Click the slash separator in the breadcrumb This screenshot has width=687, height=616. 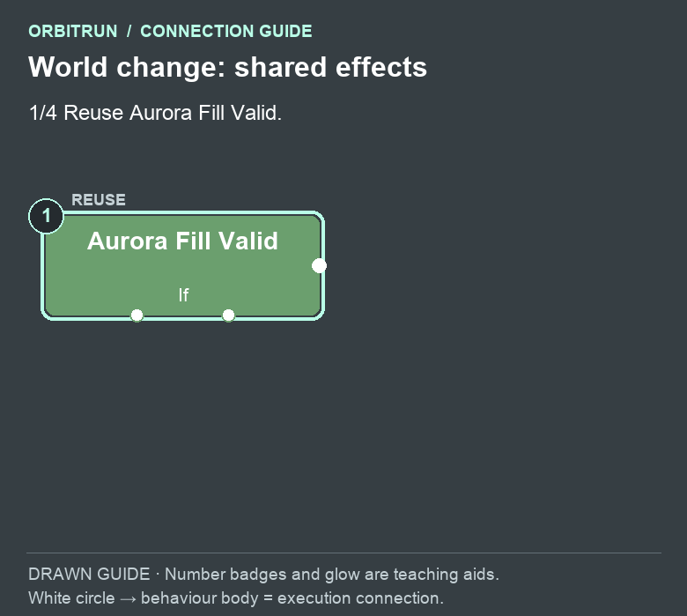point(129,31)
